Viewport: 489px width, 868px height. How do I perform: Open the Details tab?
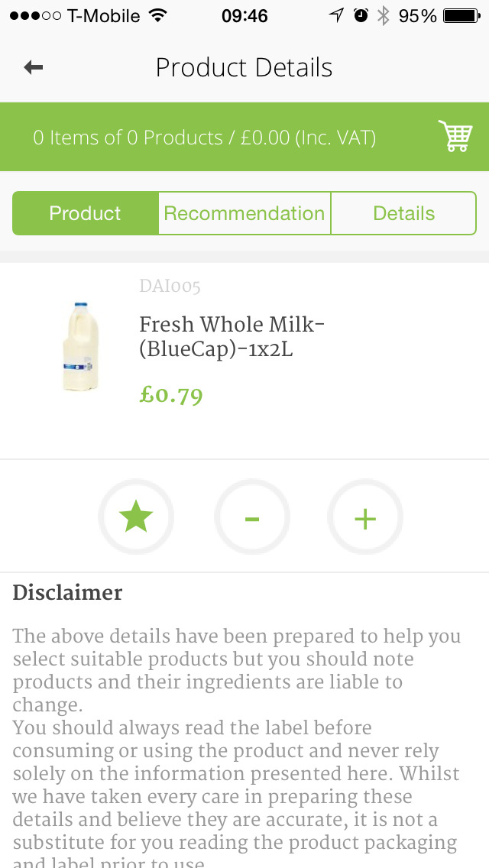tap(403, 213)
